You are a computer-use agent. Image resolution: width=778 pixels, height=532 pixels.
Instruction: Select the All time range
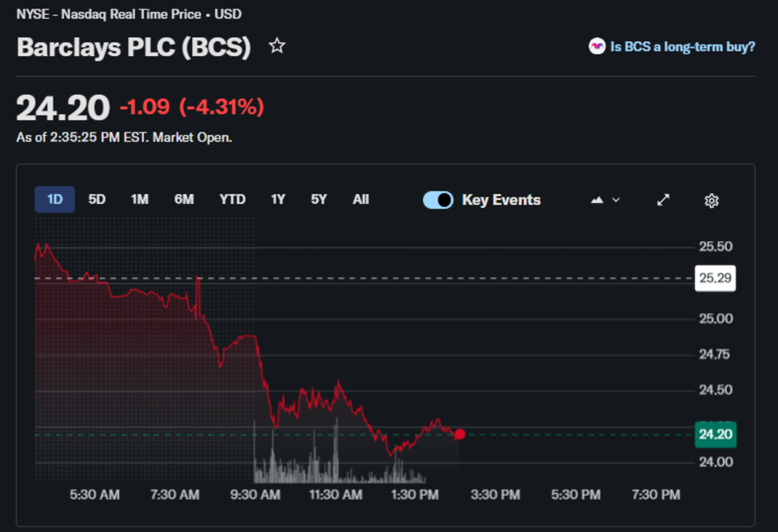pos(361,199)
